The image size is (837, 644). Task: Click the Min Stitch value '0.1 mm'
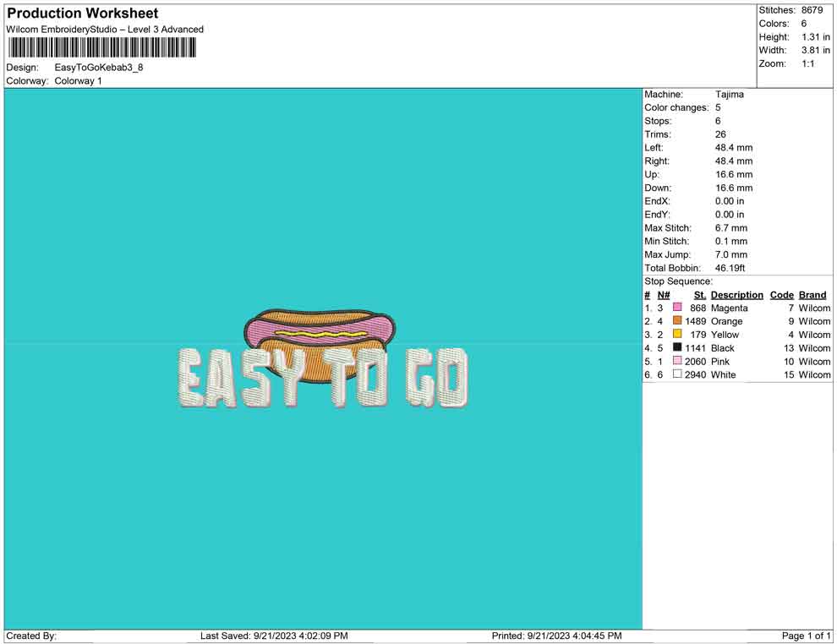[731, 241]
